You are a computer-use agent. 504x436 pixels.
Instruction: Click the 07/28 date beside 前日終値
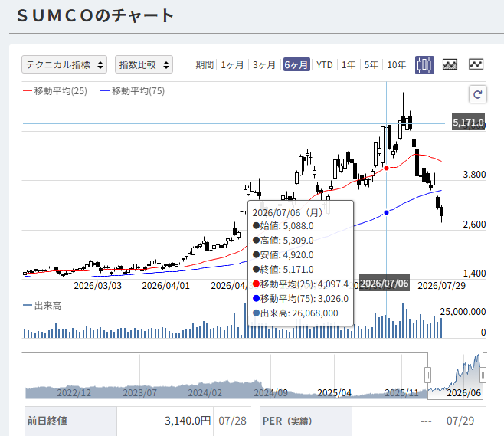232,421
